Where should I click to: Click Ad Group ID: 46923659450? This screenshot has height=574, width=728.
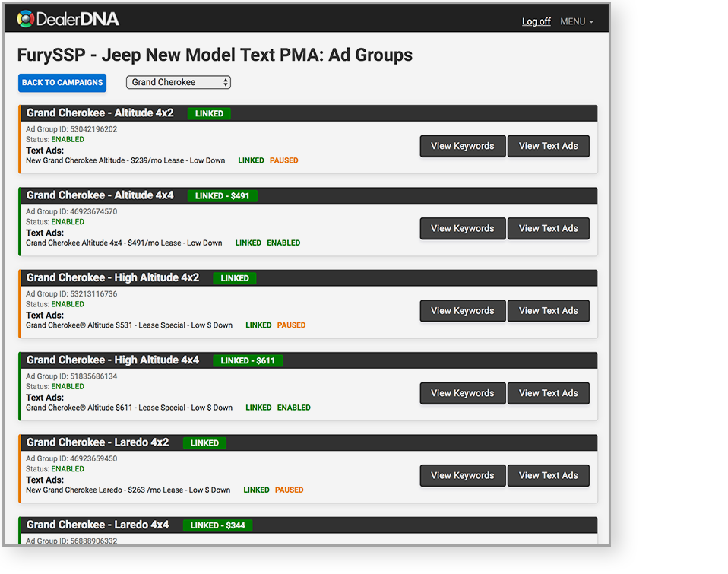[x=71, y=458]
